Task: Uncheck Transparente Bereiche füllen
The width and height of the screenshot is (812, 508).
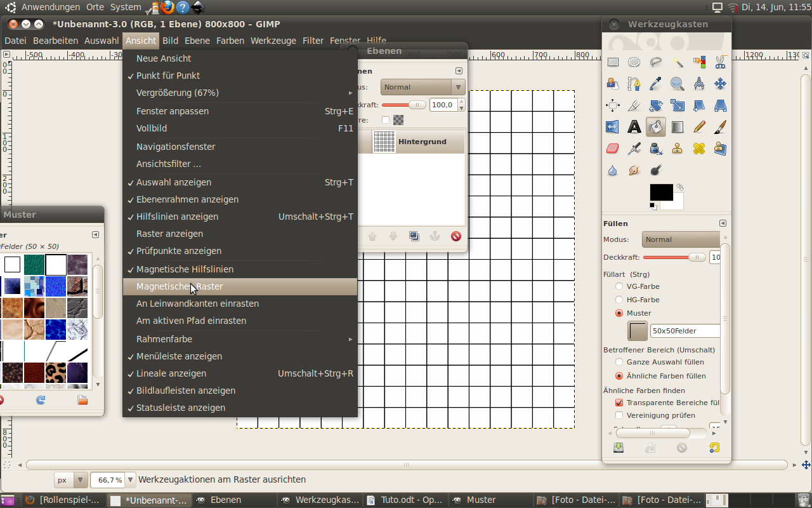Action: [619, 403]
